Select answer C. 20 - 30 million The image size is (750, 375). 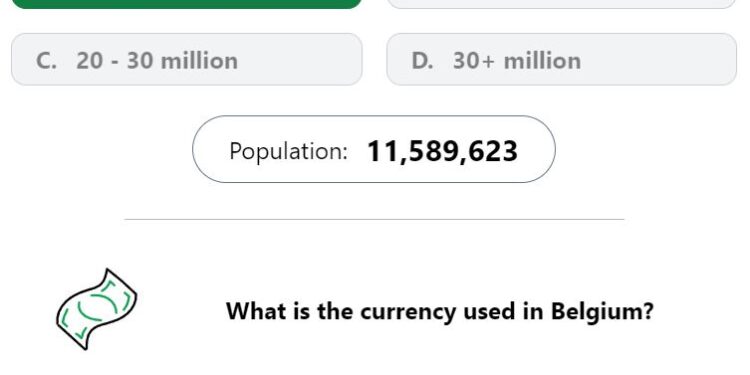click(x=187, y=59)
